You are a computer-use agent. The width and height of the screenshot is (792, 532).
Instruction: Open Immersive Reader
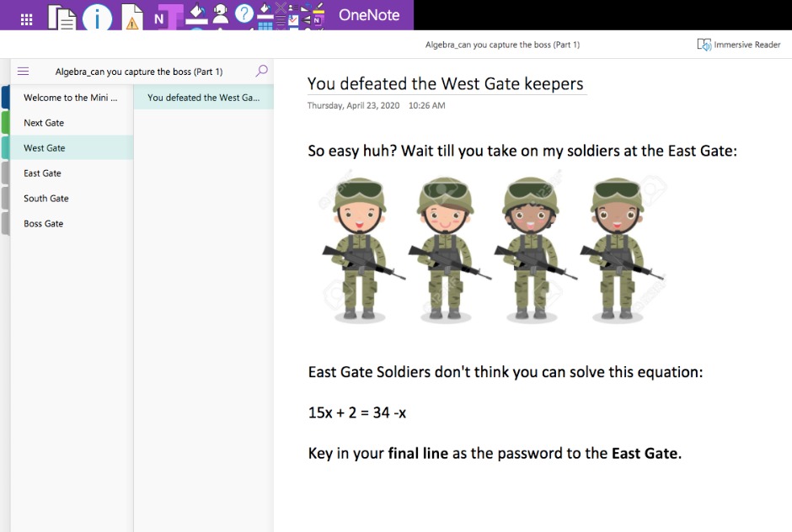click(739, 45)
